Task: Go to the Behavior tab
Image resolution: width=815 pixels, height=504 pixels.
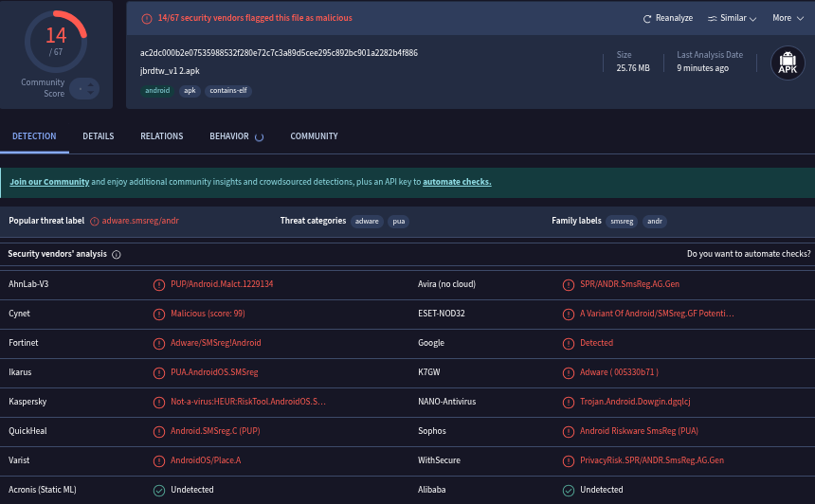Action: (229, 136)
